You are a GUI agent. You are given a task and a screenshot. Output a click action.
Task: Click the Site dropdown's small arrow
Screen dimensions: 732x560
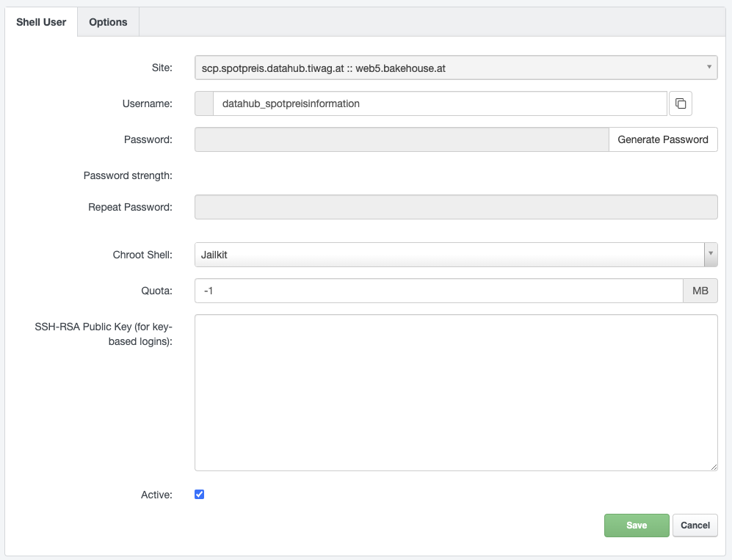709,68
